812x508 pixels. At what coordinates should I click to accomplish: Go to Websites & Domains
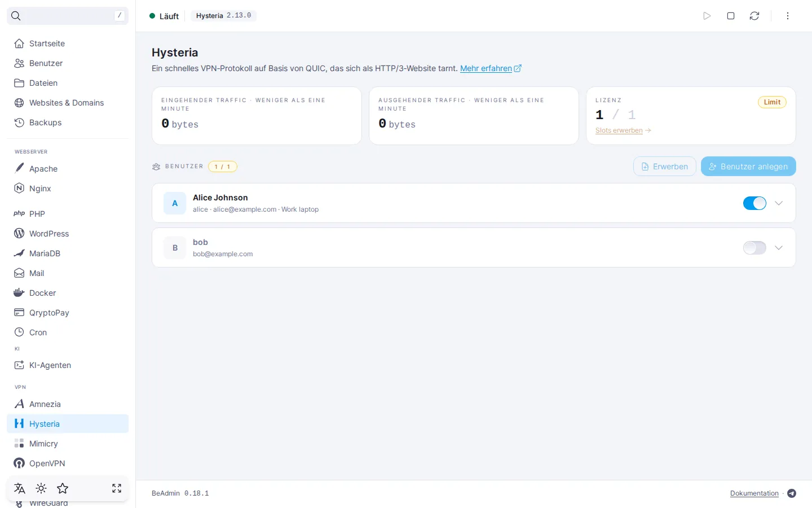[x=68, y=103]
